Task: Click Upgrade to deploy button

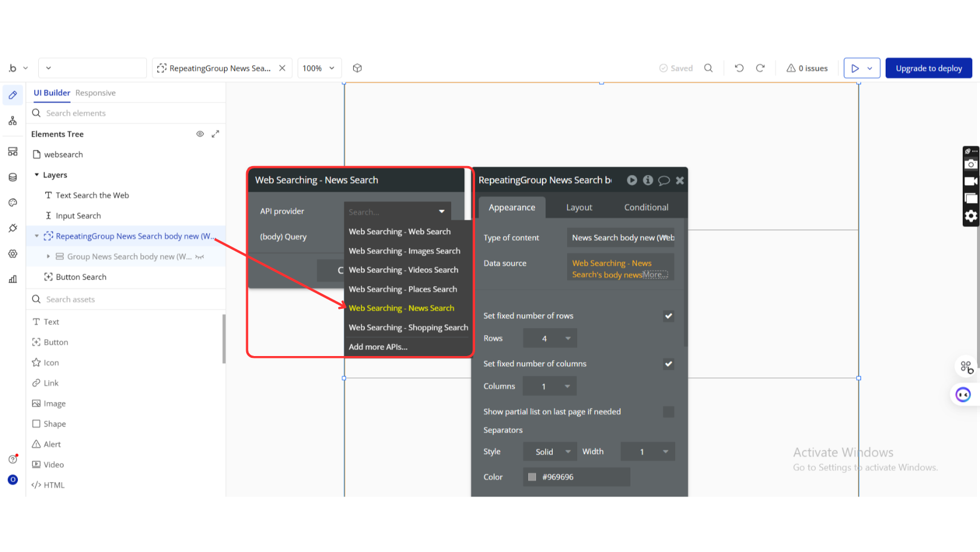Action: (x=928, y=68)
